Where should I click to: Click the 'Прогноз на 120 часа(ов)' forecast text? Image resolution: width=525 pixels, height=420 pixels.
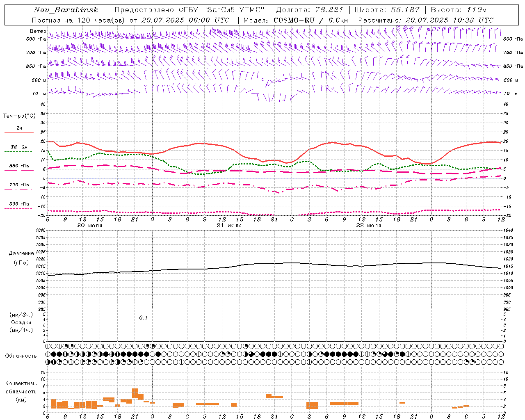(x=79, y=20)
